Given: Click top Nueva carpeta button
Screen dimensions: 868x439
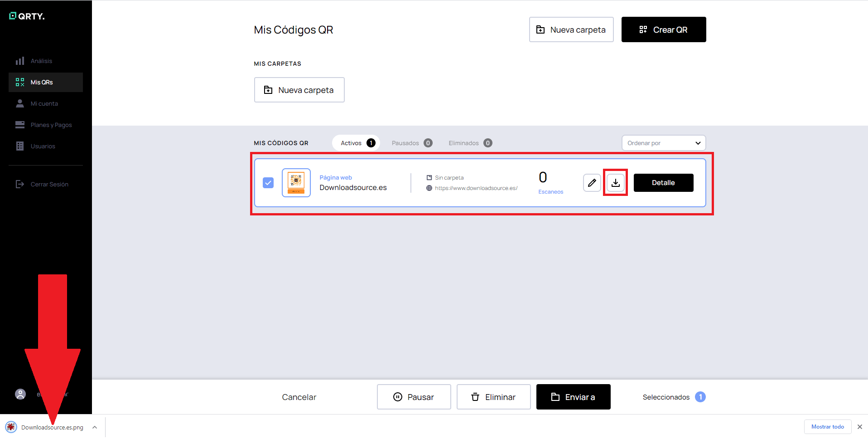Looking at the screenshot, I should click(571, 29).
